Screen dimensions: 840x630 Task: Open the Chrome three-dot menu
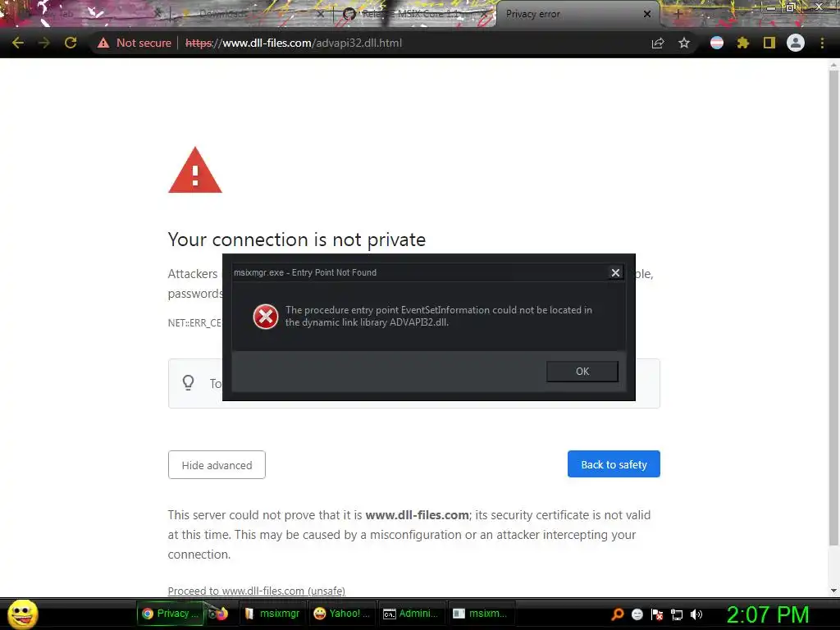tap(822, 43)
